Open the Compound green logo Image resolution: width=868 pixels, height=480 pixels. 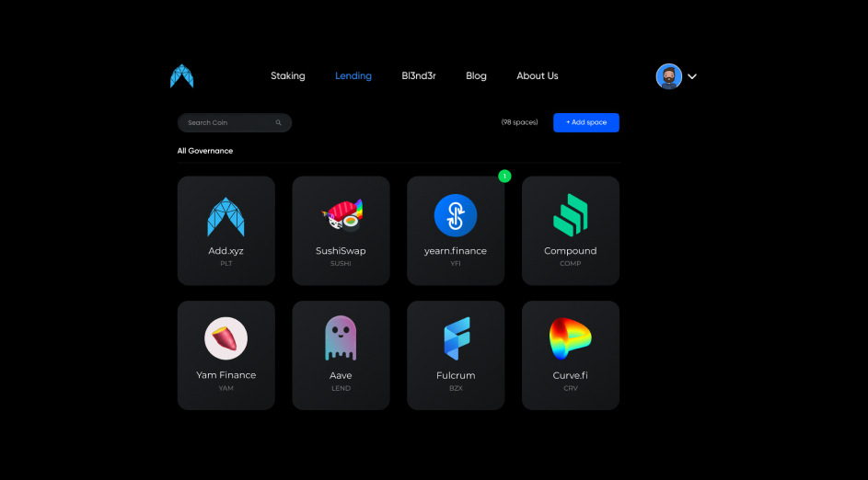[570, 215]
